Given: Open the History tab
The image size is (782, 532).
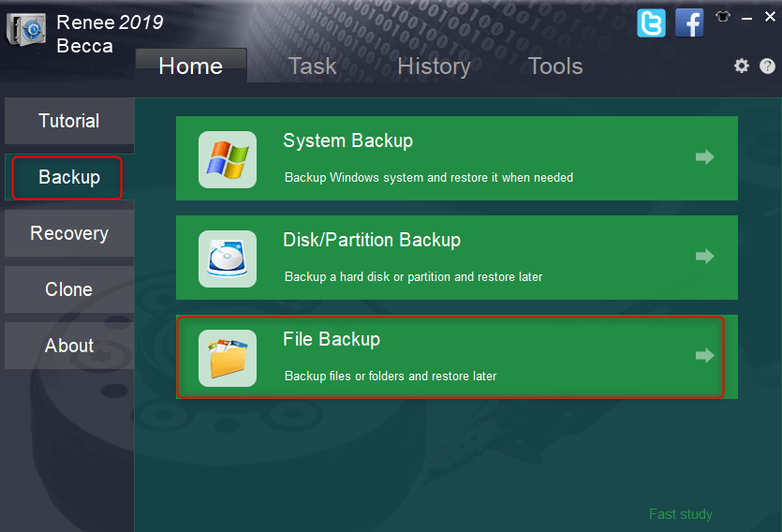Looking at the screenshot, I should pos(434,66).
